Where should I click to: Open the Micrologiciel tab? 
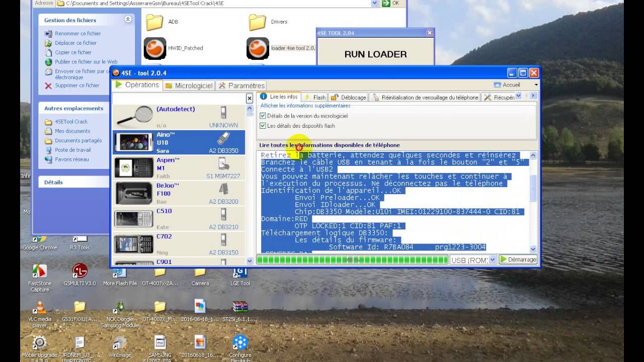[x=189, y=85]
